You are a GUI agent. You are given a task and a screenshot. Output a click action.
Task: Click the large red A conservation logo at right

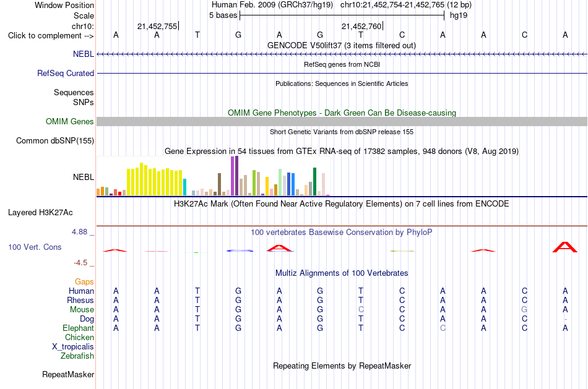[565, 247]
